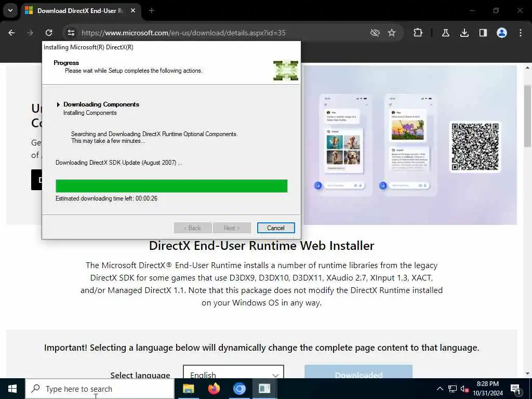This screenshot has height=399, width=532.
Task: Click the QR code on the banner
Action: (475, 147)
